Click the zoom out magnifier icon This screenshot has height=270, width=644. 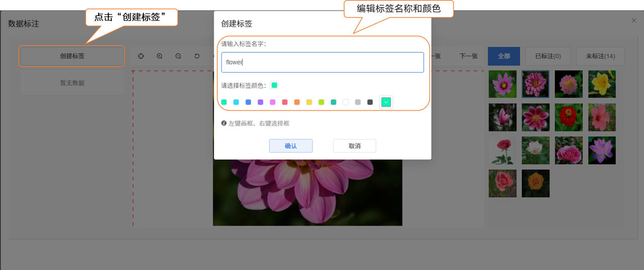click(178, 56)
